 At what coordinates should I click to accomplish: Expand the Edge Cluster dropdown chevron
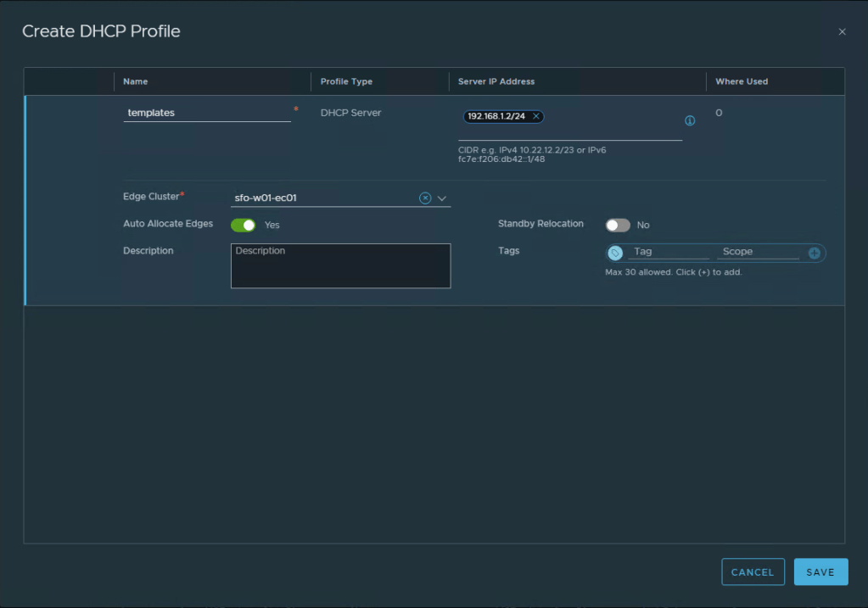(442, 198)
